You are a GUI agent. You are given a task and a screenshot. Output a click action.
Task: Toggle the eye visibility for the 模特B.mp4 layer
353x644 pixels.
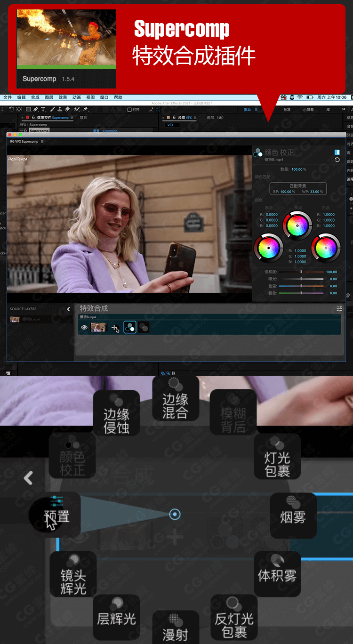[x=84, y=327]
